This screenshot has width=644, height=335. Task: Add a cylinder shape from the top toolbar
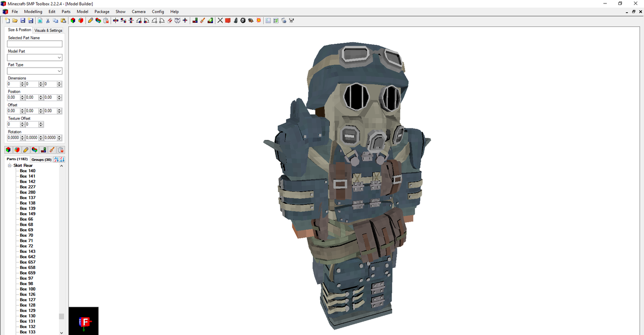pos(80,21)
